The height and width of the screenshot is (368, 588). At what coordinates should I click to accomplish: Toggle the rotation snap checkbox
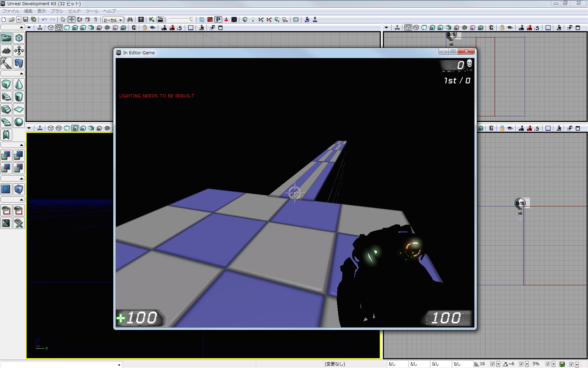pyautogui.click(x=521, y=364)
